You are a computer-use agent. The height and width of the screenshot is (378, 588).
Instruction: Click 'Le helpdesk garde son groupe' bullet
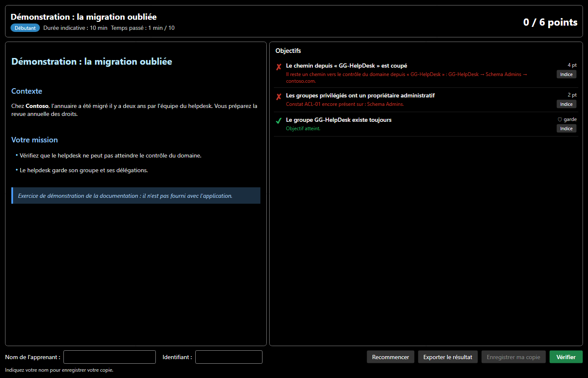[84, 170]
